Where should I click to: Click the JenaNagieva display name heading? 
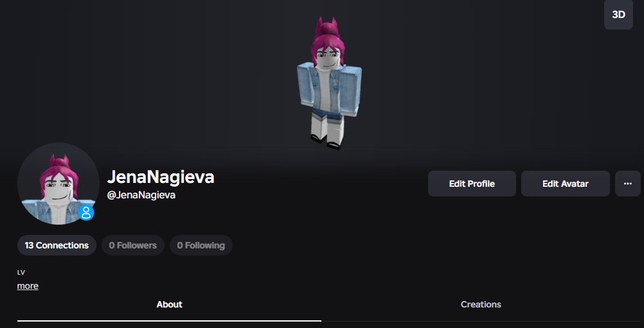pyautogui.click(x=161, y=177)
